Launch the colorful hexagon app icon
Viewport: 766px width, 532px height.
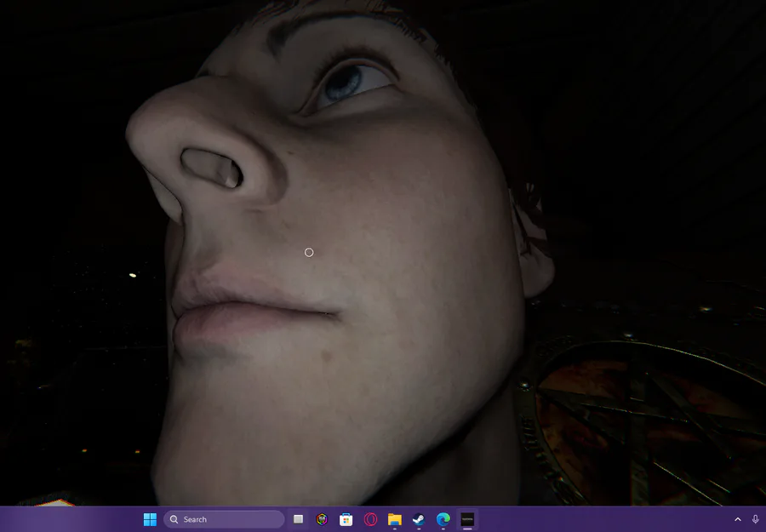[x=322, y=519]
